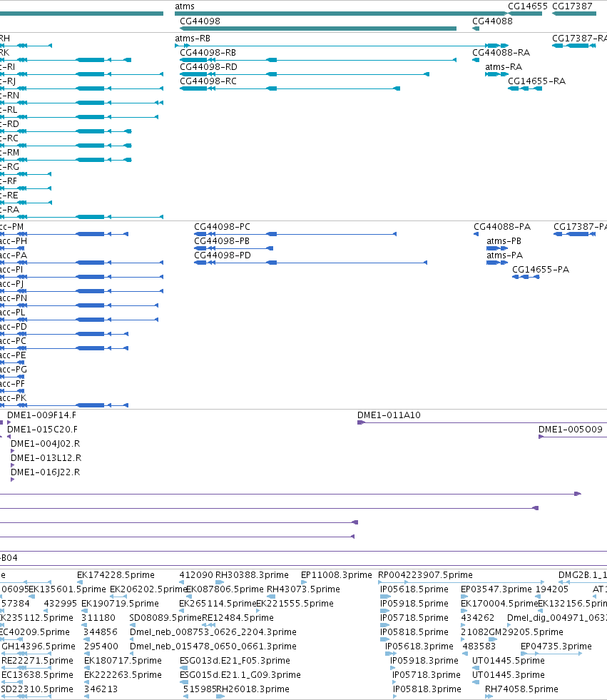Select the CG17387-RA transcript label
607x700 pixels.
579,39
